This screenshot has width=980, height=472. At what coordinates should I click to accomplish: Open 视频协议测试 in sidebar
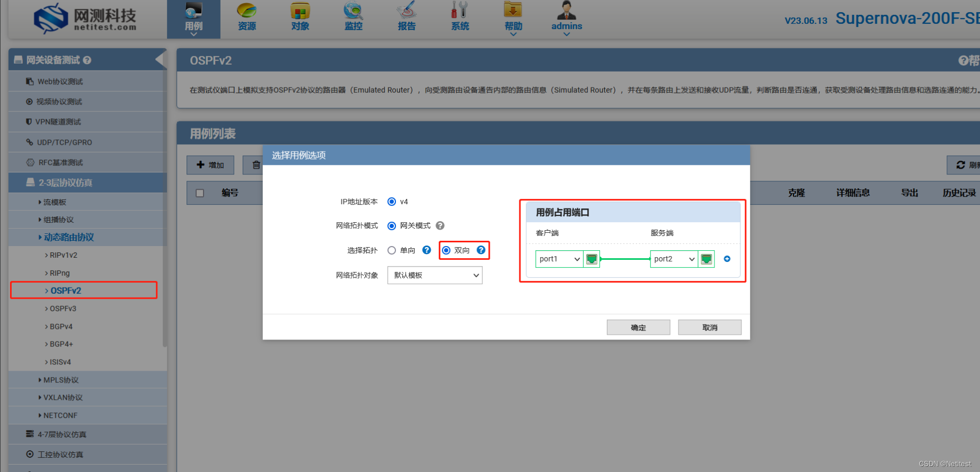[87, 102]
